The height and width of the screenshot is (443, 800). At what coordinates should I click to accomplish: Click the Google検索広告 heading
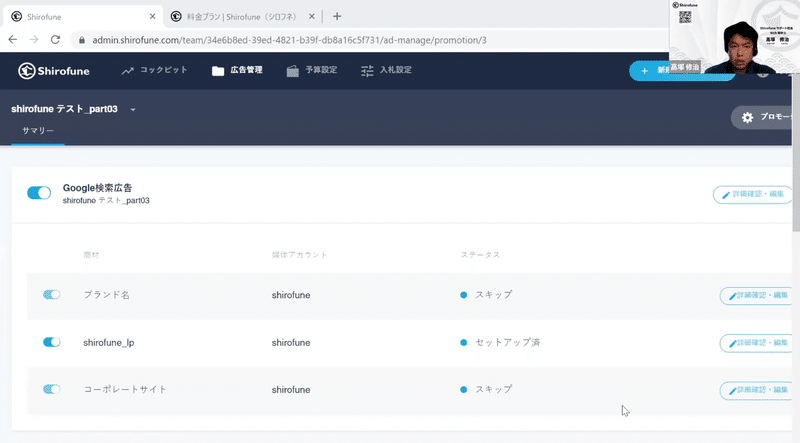point(97,188)
